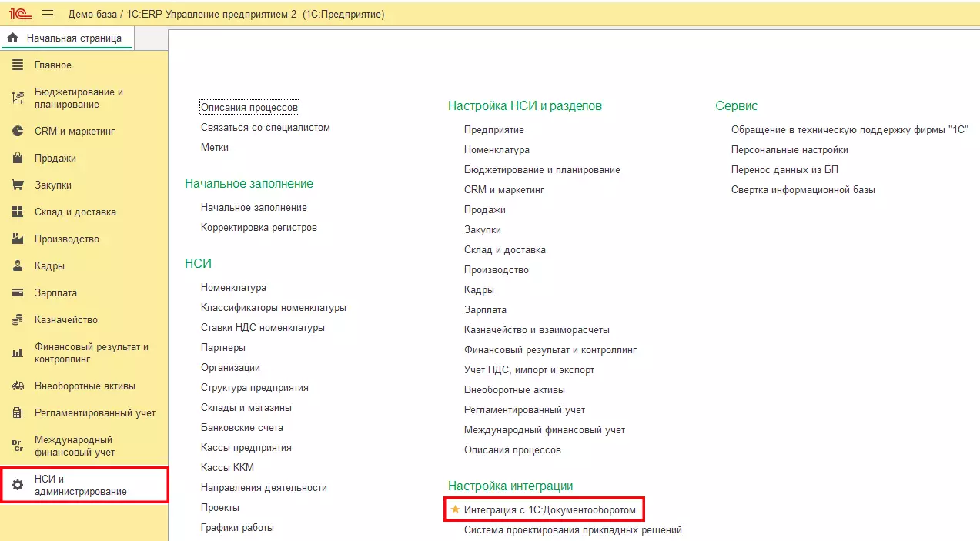This screenshot has height=541, width=980.
Task: Click the Финансовый результат chart icon
Action: [18, 353]
